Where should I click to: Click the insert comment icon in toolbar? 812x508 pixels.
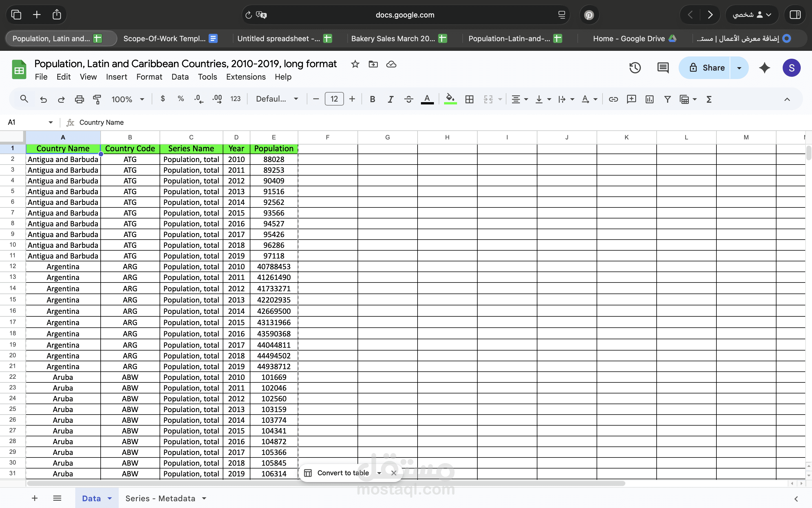point(631,99)
